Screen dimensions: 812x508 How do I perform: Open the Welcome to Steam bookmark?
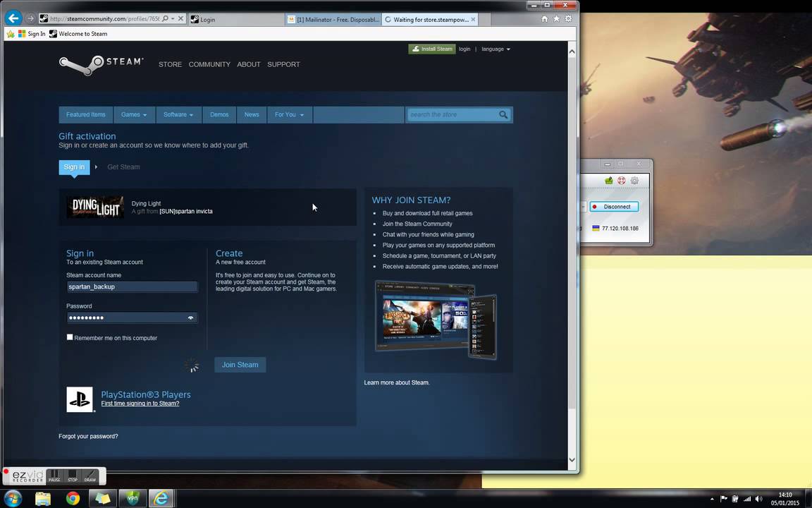click(x=78, y=34)
